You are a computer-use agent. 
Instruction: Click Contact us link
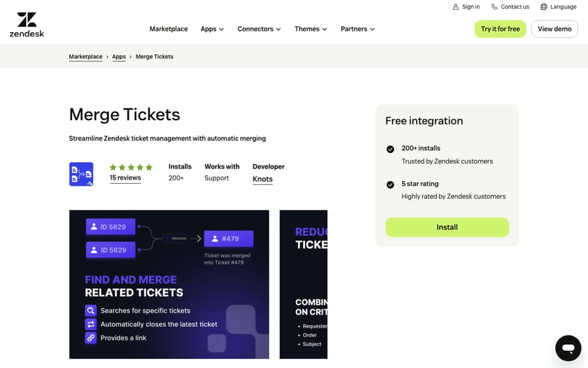pos(515,7)
